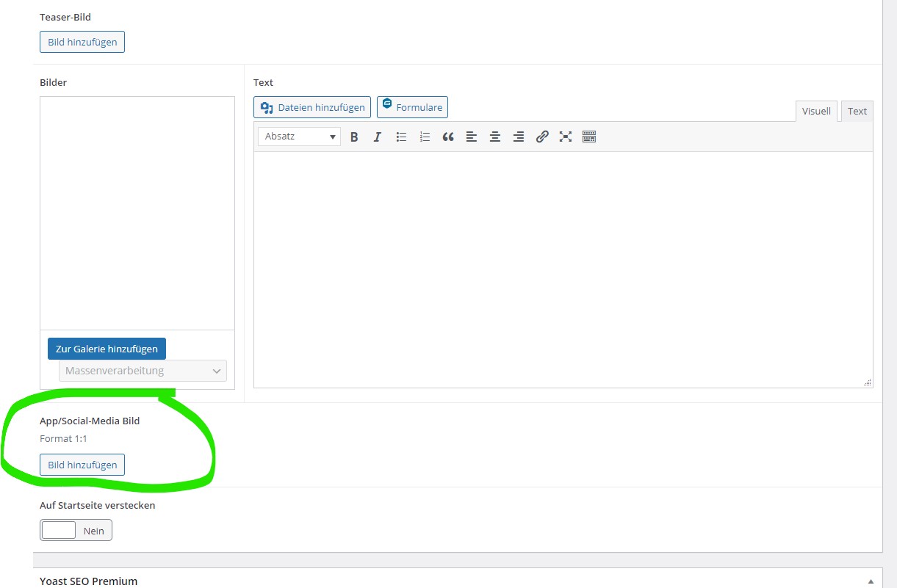Apply italic formatting in the text editor

click(378, 137)
